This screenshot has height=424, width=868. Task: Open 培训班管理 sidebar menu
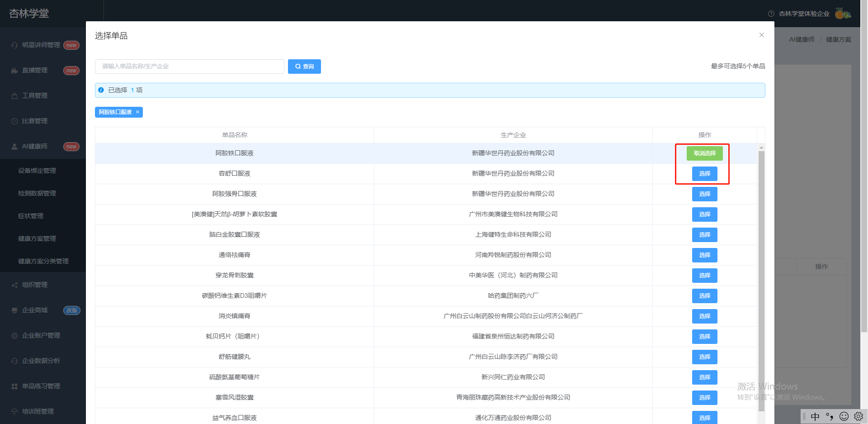pos(43,412)
